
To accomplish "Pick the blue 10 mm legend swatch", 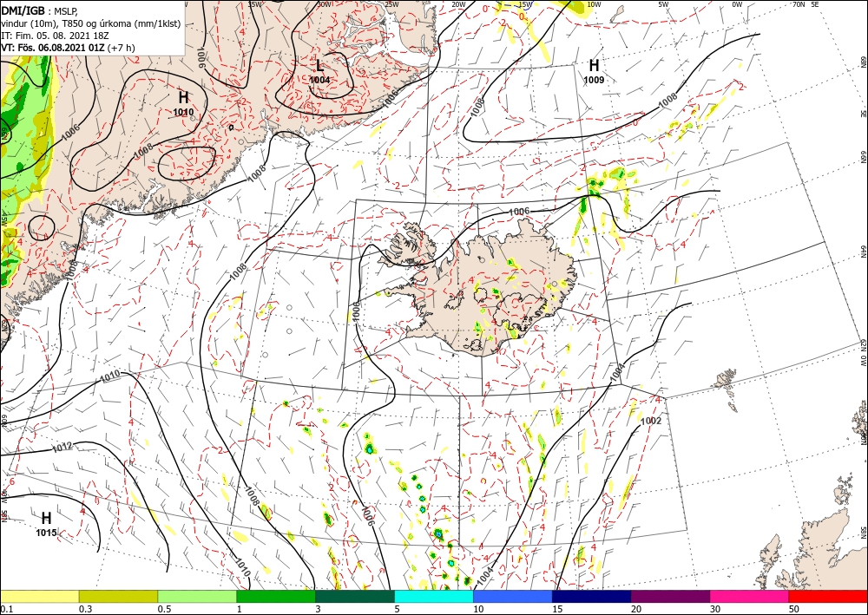I will (513, 596).
